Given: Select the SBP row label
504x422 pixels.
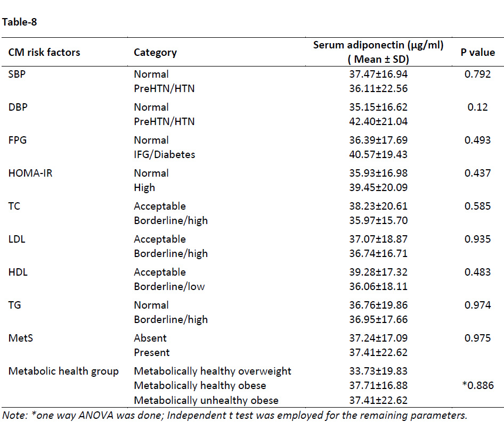Looking at the screenshot, I should click(17, 74).
